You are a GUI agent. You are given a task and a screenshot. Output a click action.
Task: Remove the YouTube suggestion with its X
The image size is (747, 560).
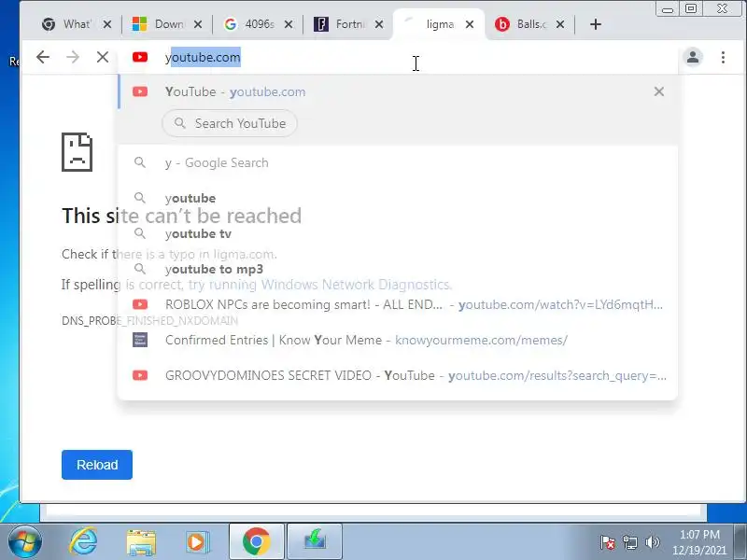tap(659, 91)
